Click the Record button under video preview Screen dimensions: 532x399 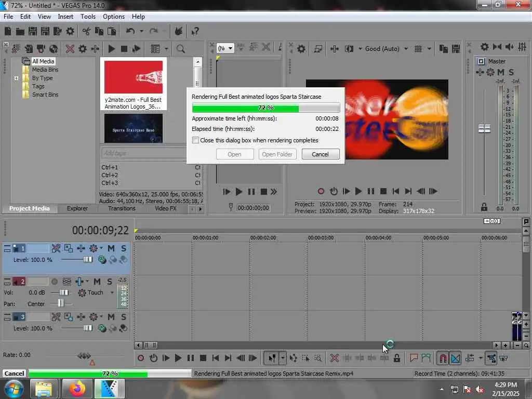click(321, 191)
